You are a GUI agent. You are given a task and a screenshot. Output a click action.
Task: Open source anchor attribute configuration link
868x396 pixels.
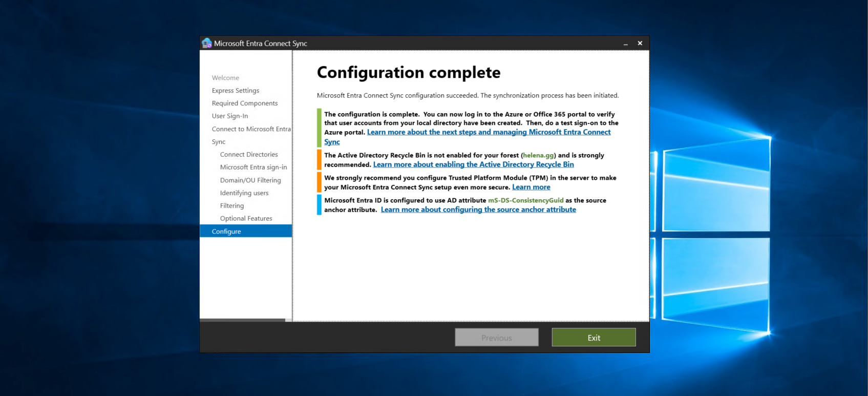(x=478, y=210)
